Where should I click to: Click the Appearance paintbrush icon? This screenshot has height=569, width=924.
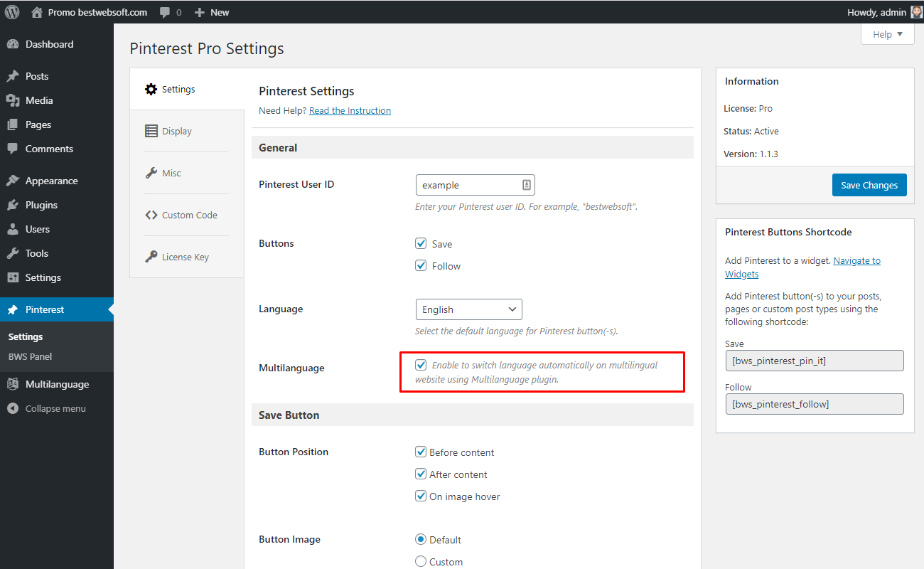click(x=13, y=181)
